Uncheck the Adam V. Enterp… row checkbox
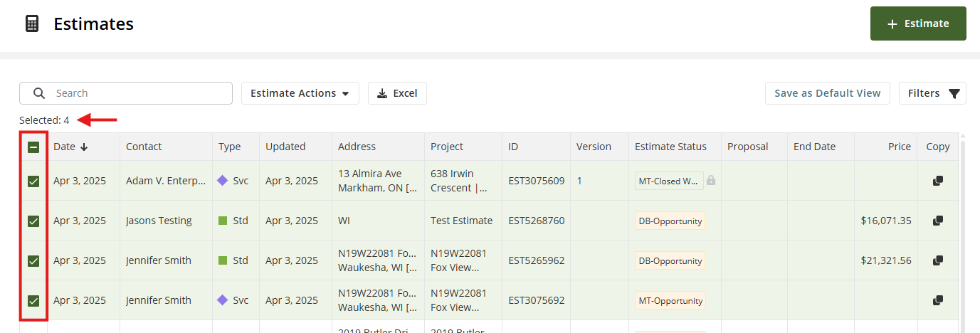This screenshot has height=333, width=980. coord(33,181)
